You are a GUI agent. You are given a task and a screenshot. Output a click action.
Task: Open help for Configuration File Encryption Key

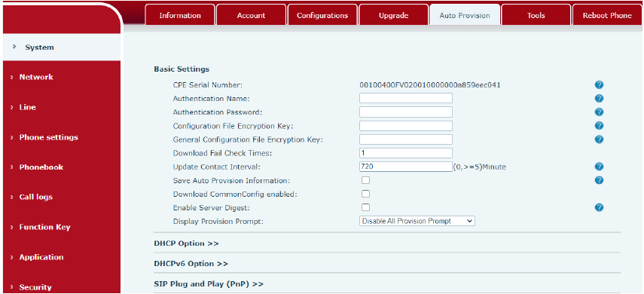[599, 126]
